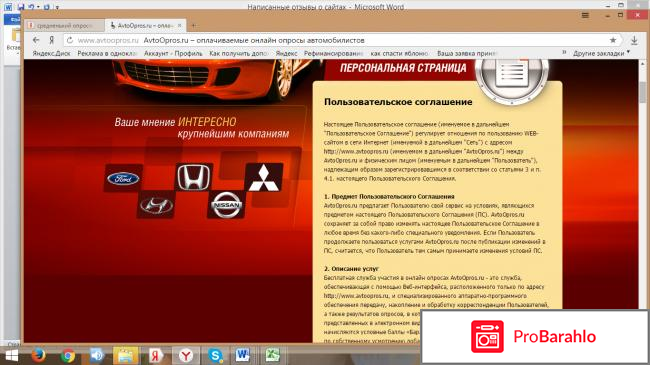The image size is (650, 365).
Task: Close the AvtoOpros.ru tab
Action: point(179,25)
